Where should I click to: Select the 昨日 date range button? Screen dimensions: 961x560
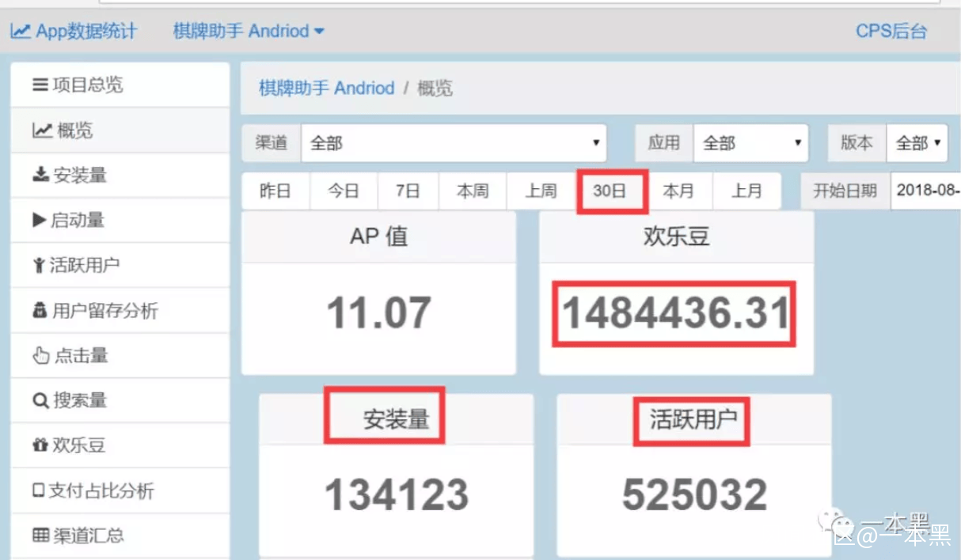(x=275, y=191)
